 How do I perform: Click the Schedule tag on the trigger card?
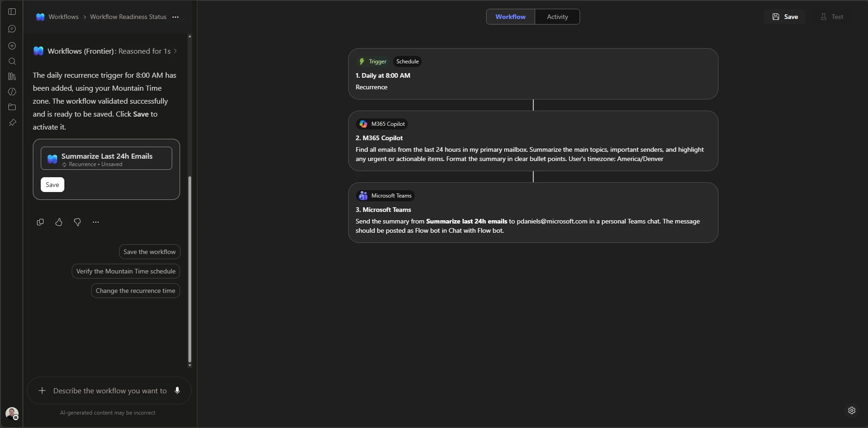tap(407, 62)
